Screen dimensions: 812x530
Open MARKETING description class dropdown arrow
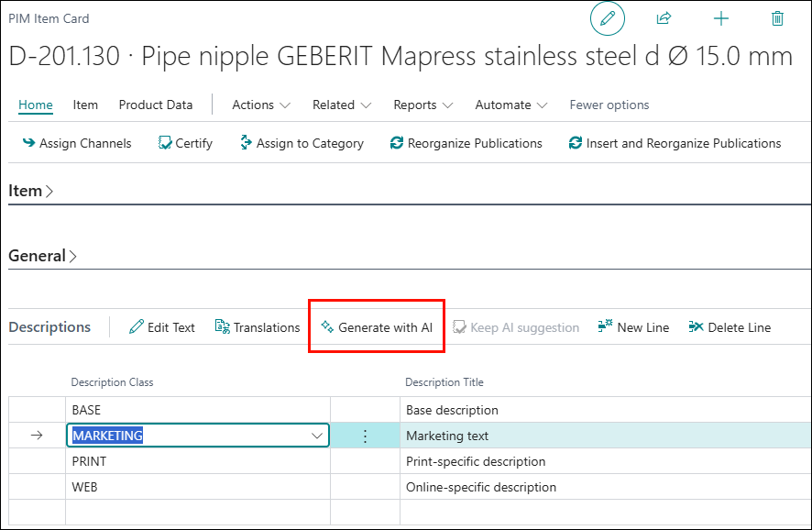pos(317,436)
